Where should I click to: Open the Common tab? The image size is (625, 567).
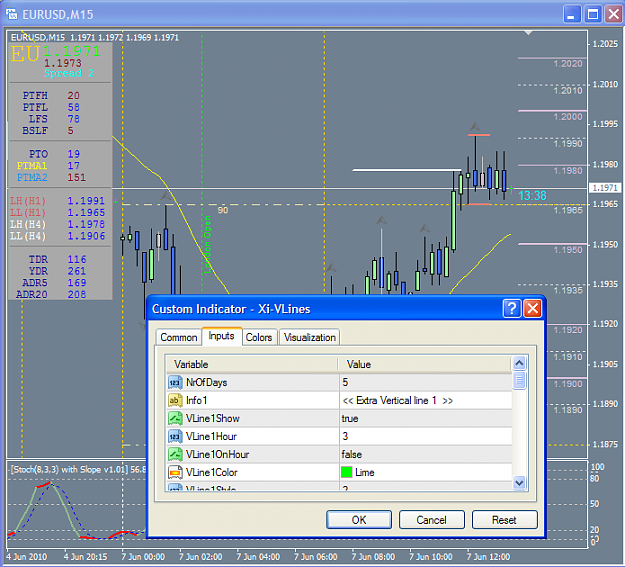(179, 337)
